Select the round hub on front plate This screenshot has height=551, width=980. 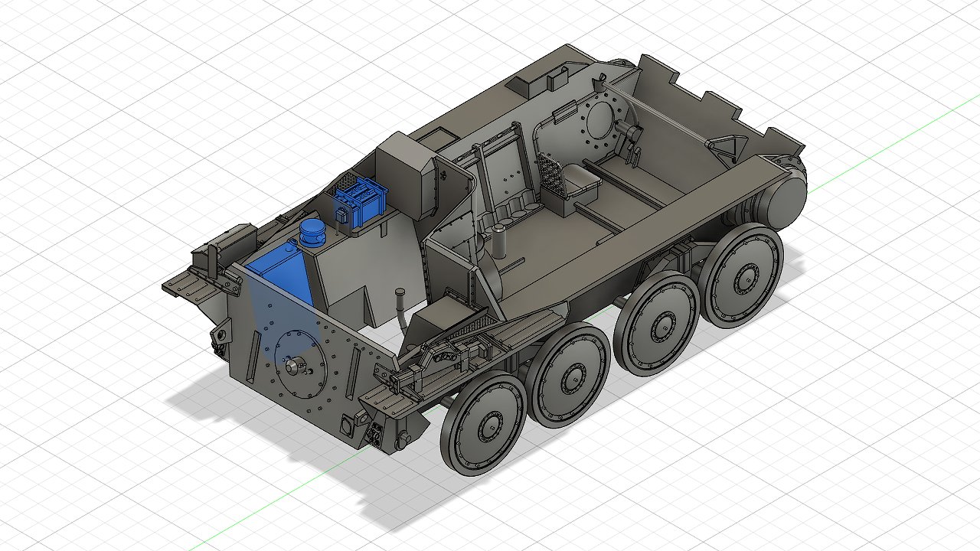coord(294,365)
